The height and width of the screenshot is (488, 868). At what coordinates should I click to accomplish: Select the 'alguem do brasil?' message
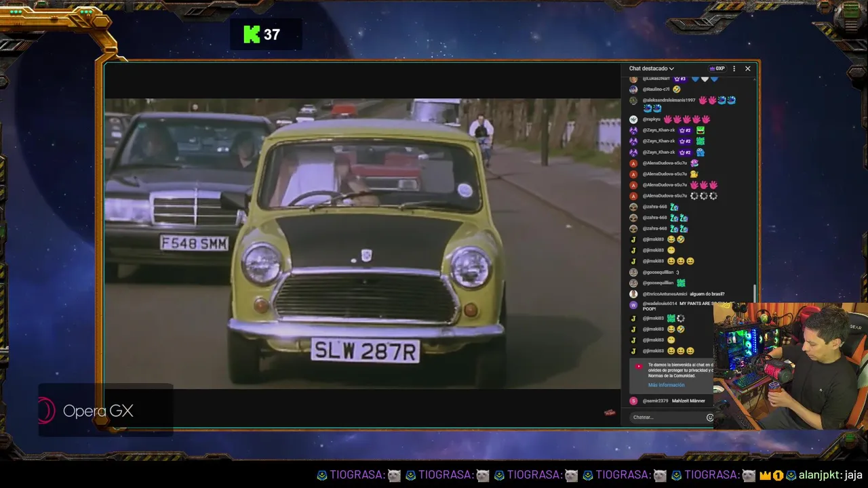coord(709,294)
